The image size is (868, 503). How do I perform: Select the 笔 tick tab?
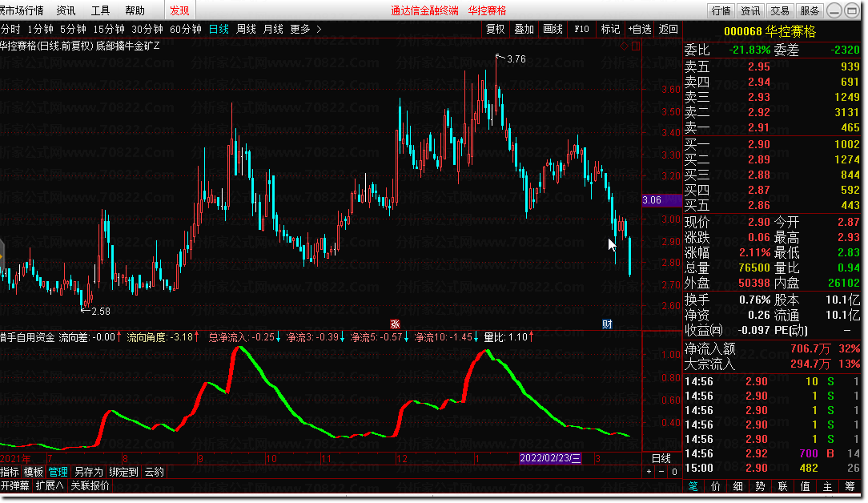(693, 486)
